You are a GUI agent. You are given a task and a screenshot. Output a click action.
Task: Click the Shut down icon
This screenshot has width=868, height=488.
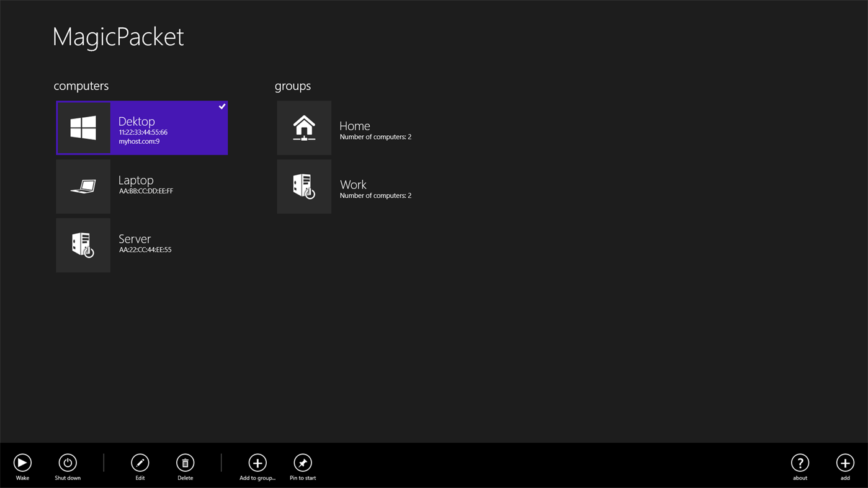tap(68, 463)
